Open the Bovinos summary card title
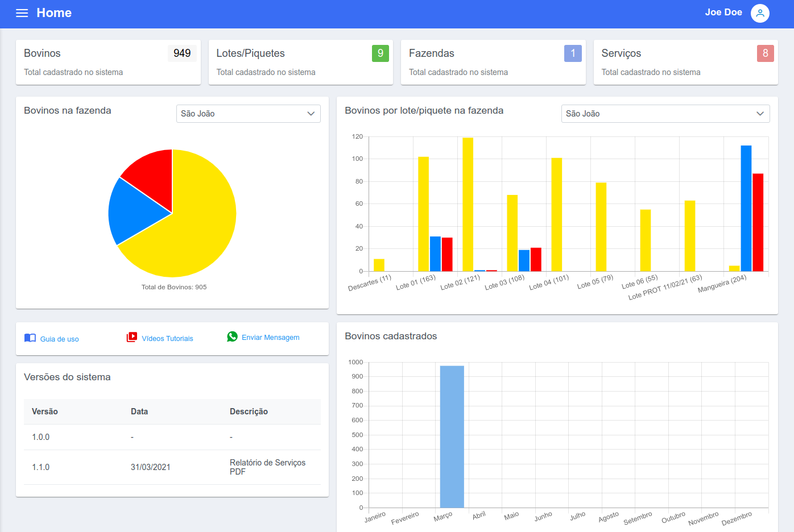This screenshot has height=532, width=794. (42, 53)
